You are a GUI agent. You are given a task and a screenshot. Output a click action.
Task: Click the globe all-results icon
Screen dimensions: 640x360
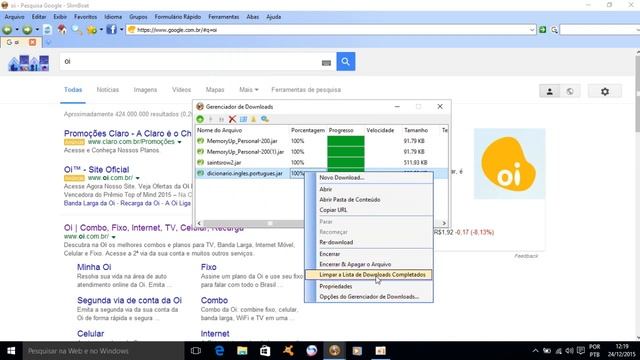570,91
